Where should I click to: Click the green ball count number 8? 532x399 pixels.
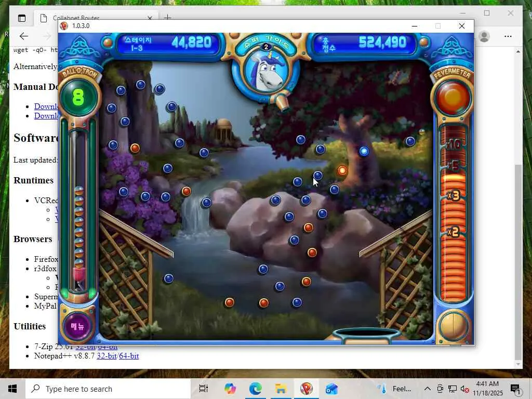(78, 97)
